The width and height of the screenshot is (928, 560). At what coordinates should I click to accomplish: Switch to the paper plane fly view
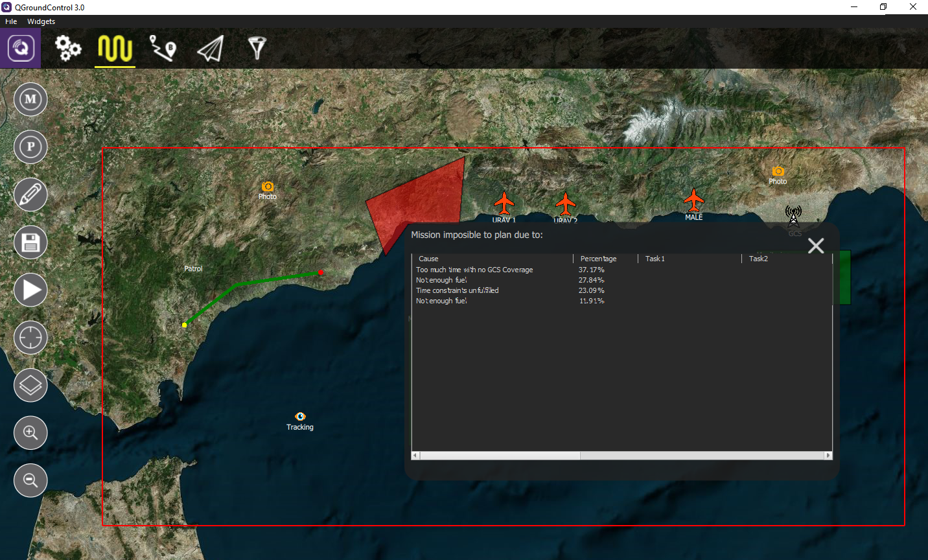pos(211,49)
